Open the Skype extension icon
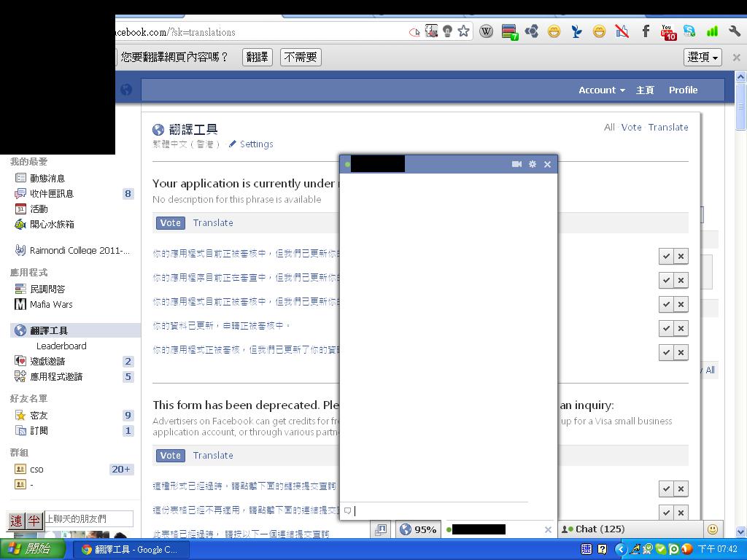 tap(689, 31)
